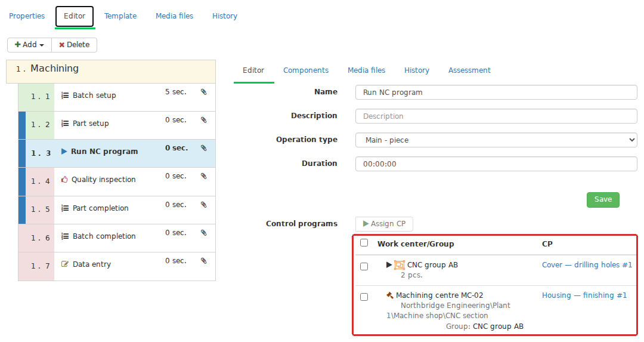
Task: Focus the Name input field
Action: pos(496,92)
